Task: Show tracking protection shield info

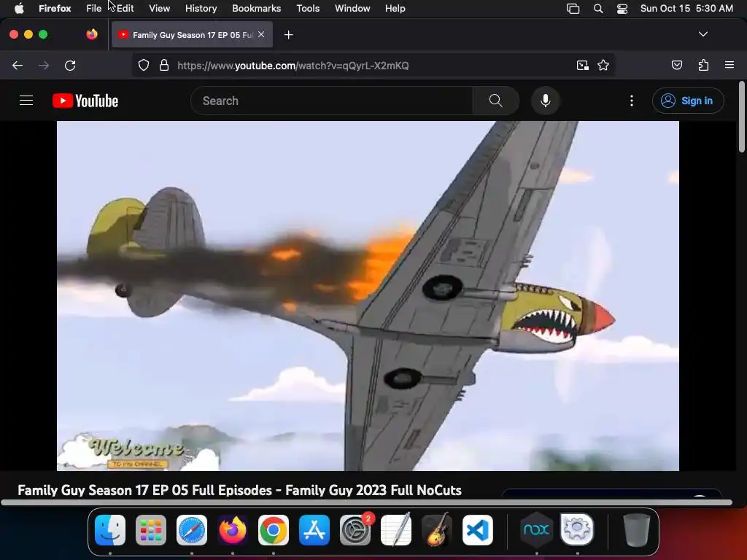Action: click(x=144, y=65)
